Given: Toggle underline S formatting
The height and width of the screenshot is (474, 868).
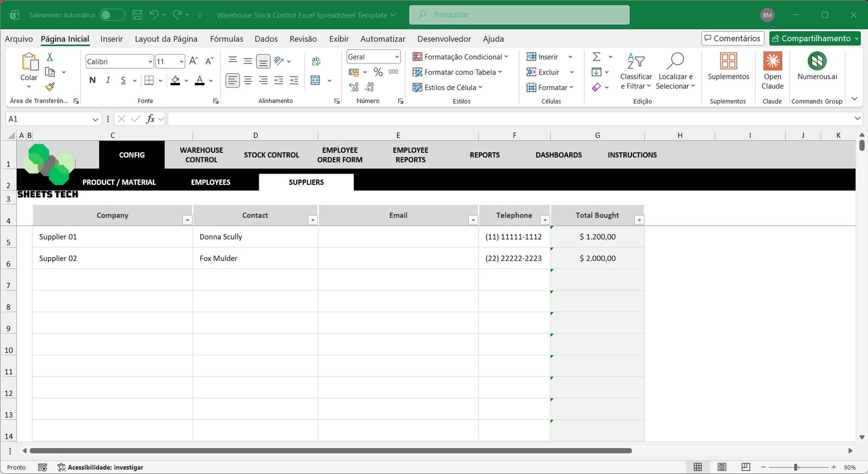Looking at the screenshot, I should pos(123,80).
